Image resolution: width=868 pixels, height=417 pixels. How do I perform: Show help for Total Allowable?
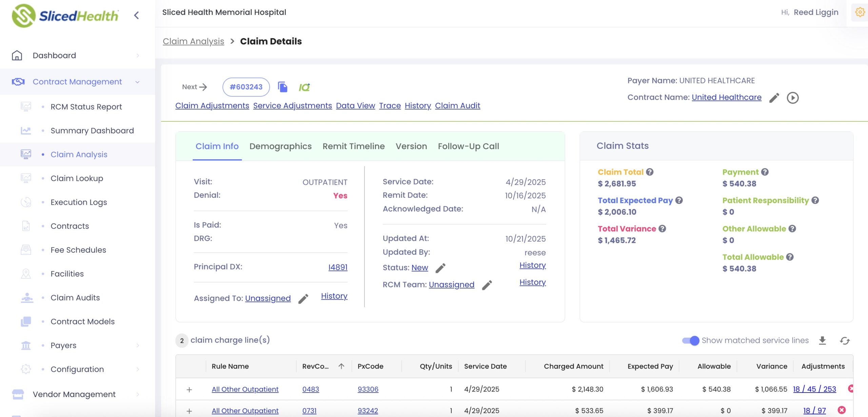pos(790,257)
